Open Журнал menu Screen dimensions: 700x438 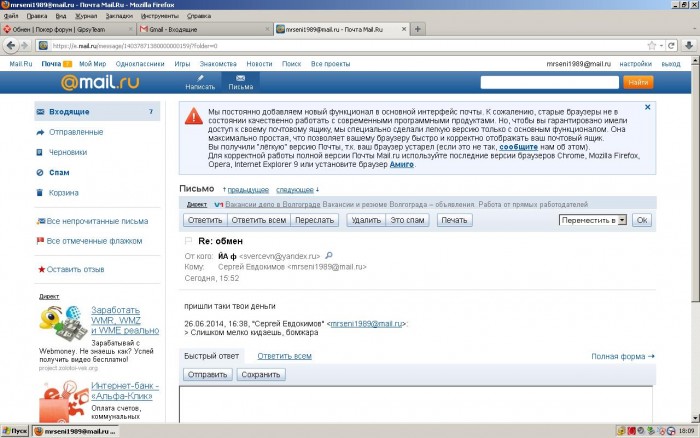tap(86, 16)
